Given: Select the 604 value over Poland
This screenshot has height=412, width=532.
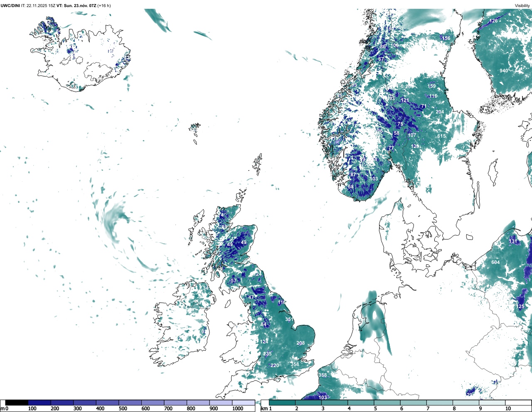Looking at the screenshot, I should click(495, 262).
